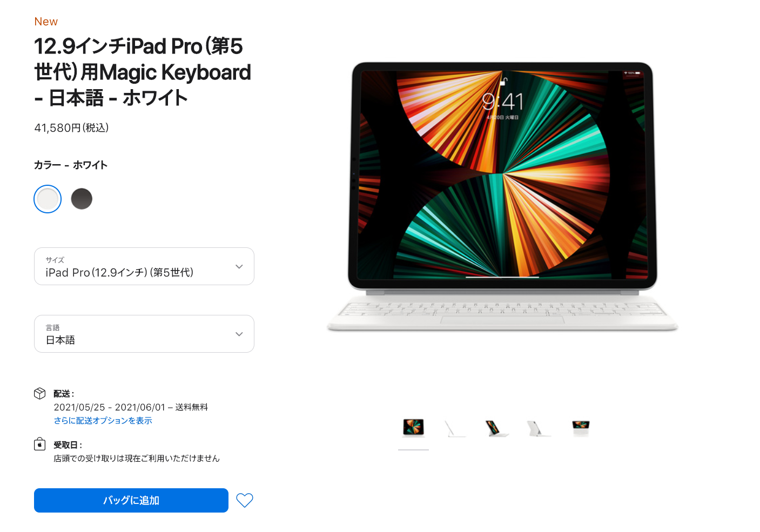Show the fifth small front-view thumbnail
The width and height of the screenshot is (760, 532).
pyautogui.click(x=581, y=428)
